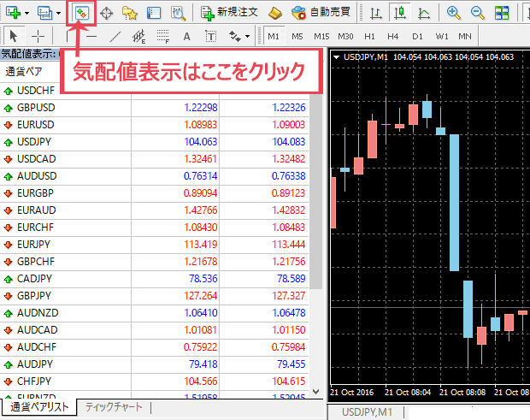Click the AUDJPY ask price 79.455

click(x=291, y=364)
